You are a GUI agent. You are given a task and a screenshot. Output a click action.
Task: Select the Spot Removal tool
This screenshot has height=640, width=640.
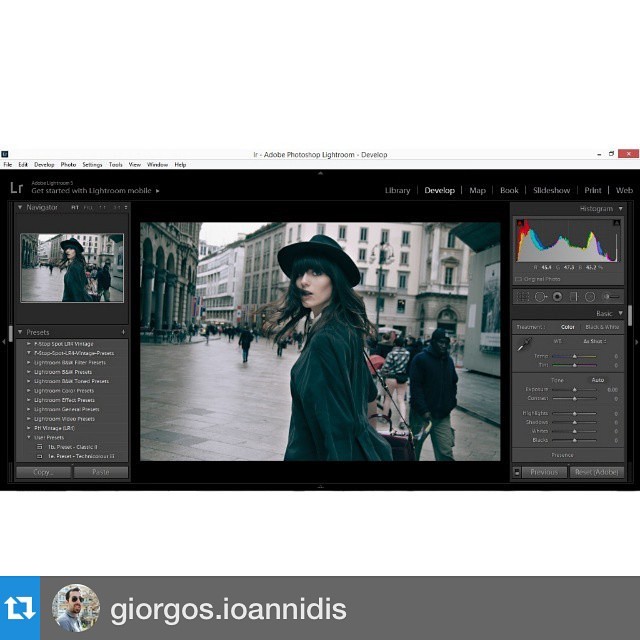(x=540, y=297)
